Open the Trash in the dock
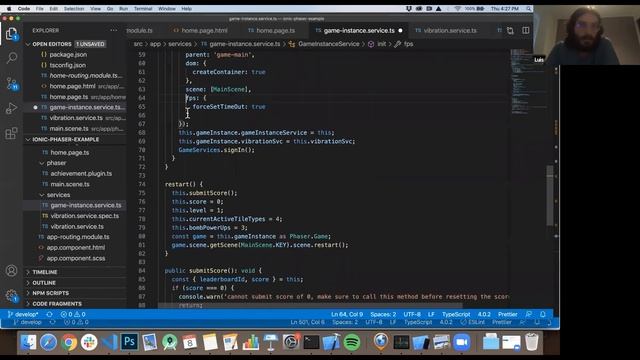 point(531,342)
